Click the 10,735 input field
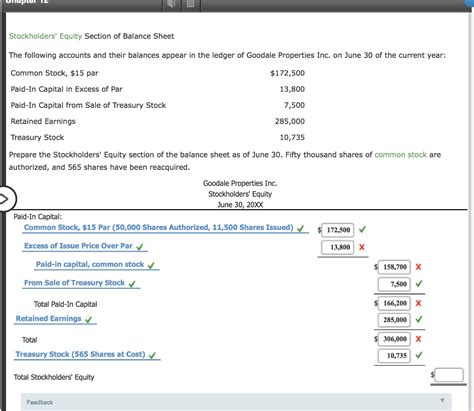The image size is (474, 411). click(x=394, y=356)
